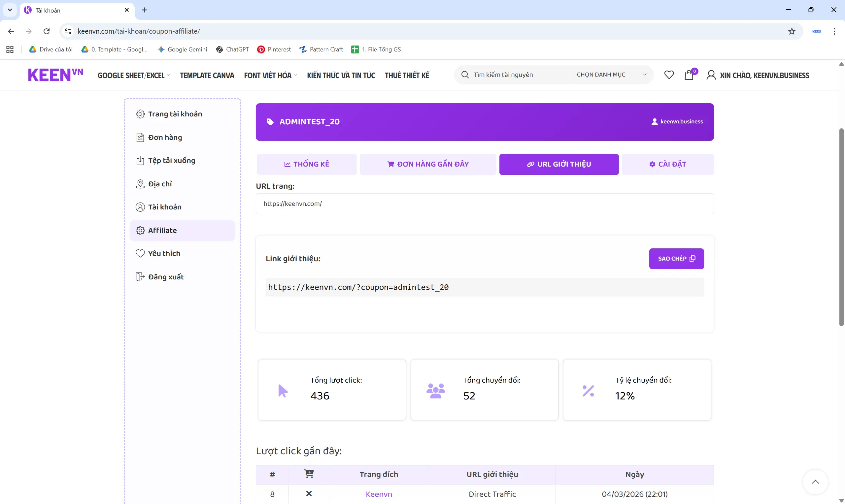Bookmark this page with the star icon

[x=792, y=31]
